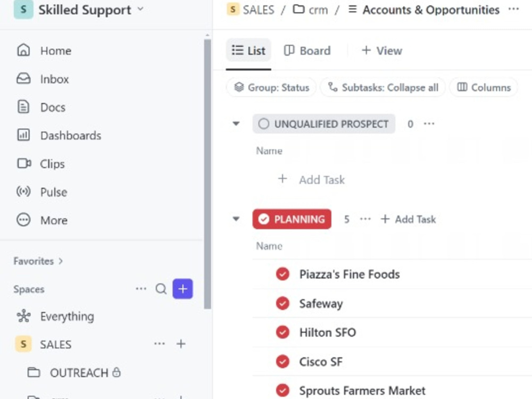
Task: Click the search Spaces magnifier icon
Action: point(161,289)
